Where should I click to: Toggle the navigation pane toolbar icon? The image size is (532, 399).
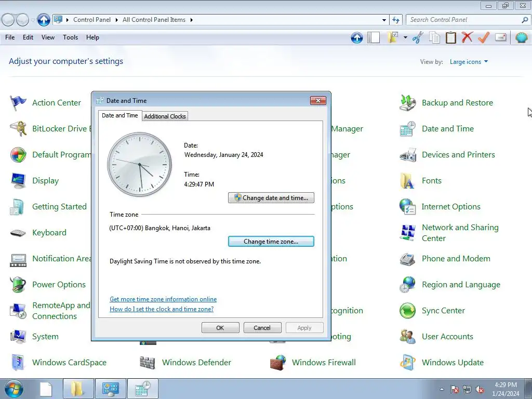[x=374, y=37]
